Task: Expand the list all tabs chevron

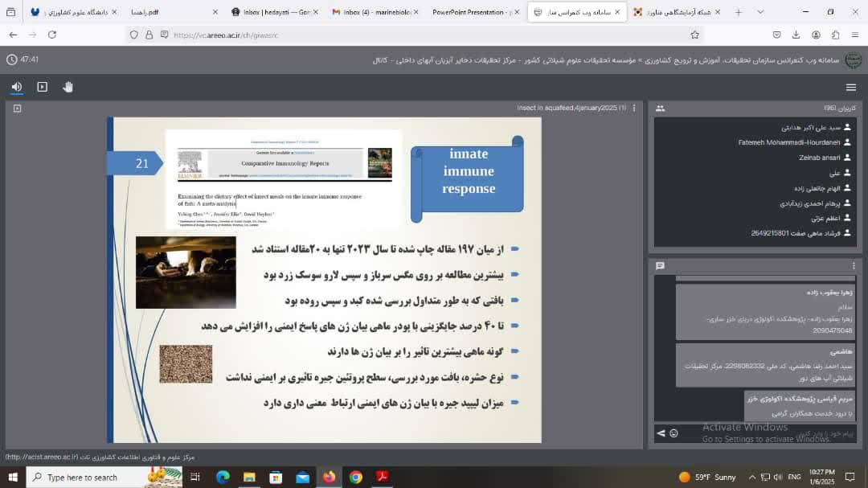Action: pos(760,12)
